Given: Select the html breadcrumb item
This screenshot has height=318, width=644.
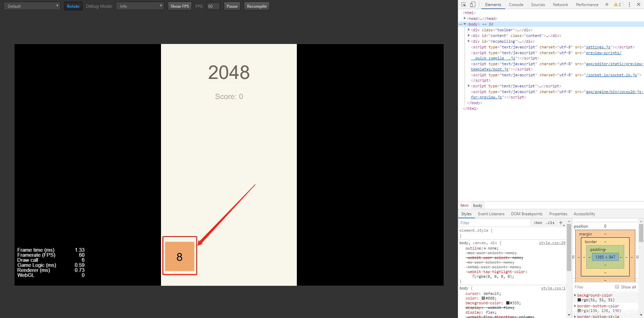Looking at the screenshot, I should coord(465,206).
